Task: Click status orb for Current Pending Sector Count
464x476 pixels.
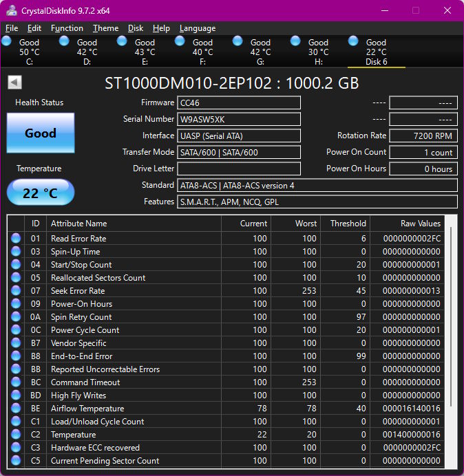Action: point(16,460)
